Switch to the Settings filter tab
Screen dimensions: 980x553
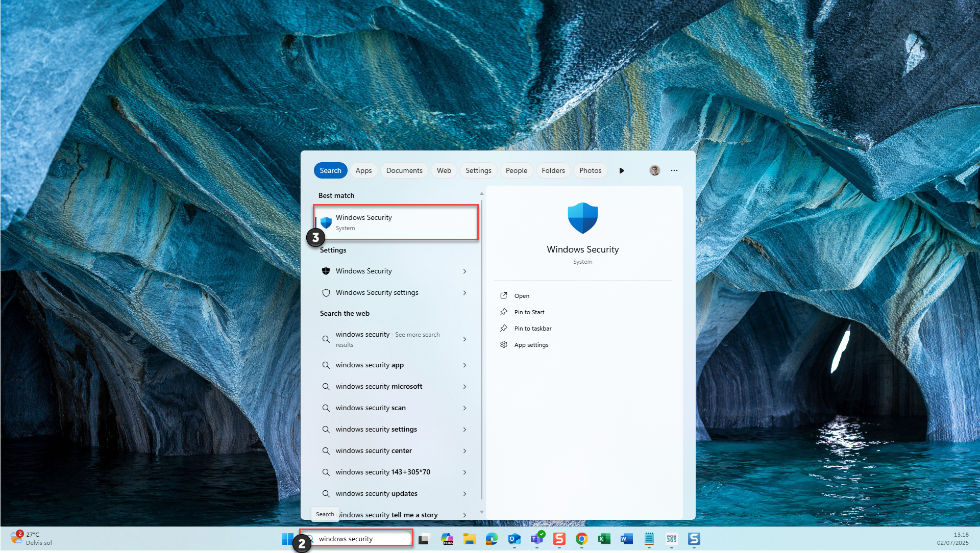478,170
